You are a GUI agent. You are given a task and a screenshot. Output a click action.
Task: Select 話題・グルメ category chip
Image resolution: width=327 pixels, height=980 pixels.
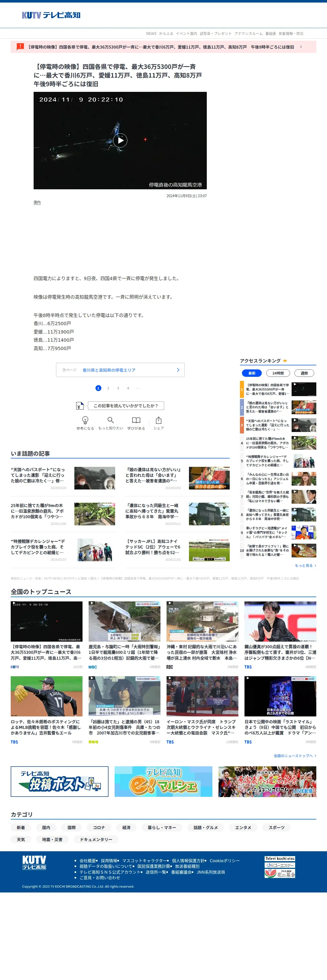coord(206,827)
